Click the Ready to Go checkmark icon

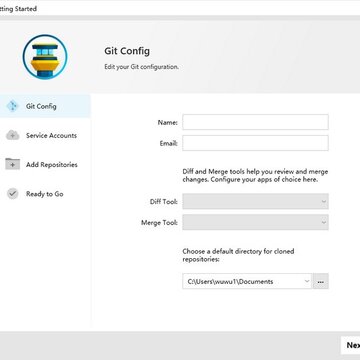13,194
